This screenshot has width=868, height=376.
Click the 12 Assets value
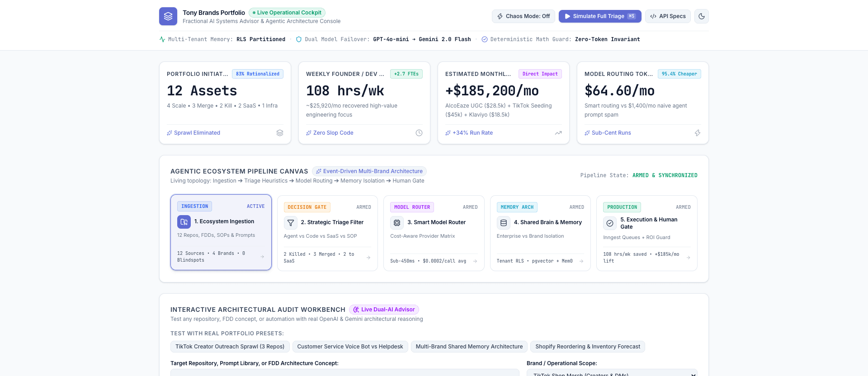click(x=202, y=91)
